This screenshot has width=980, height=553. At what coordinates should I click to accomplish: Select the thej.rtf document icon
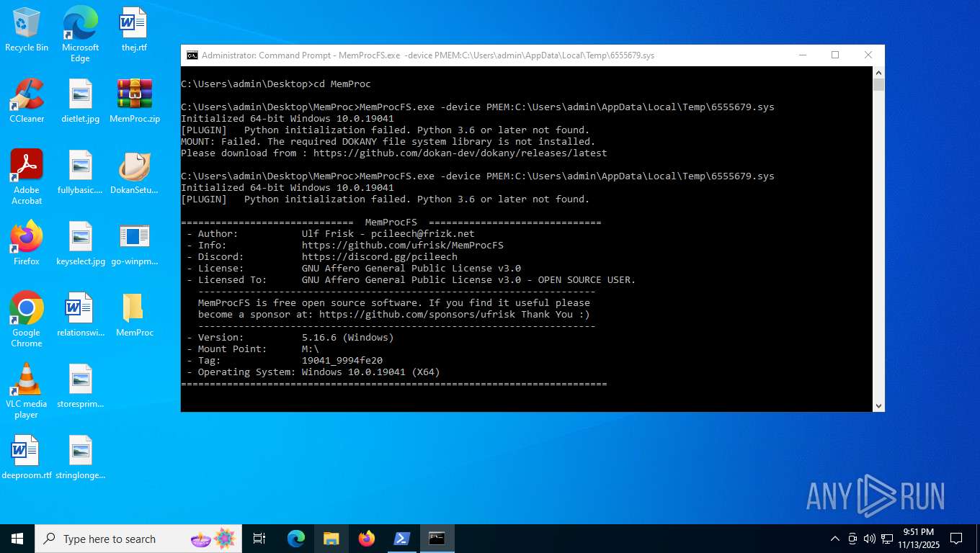tap(134, 30)
